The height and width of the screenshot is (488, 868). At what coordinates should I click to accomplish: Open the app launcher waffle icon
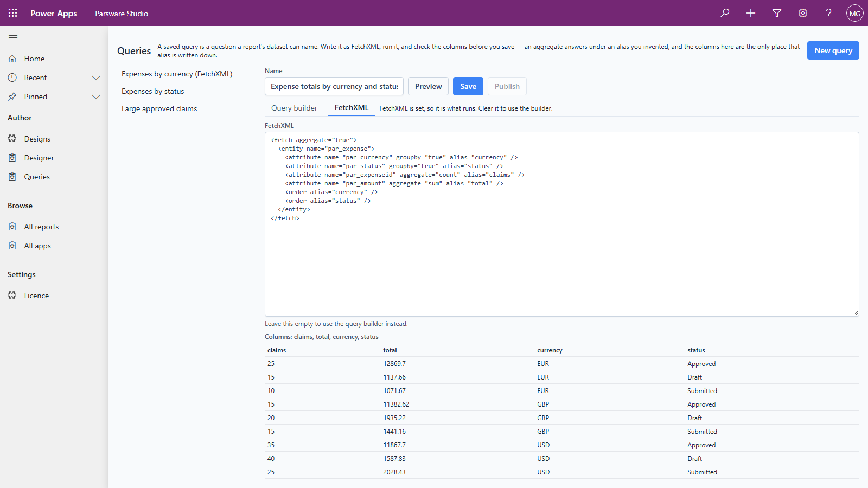coord(13,13)
